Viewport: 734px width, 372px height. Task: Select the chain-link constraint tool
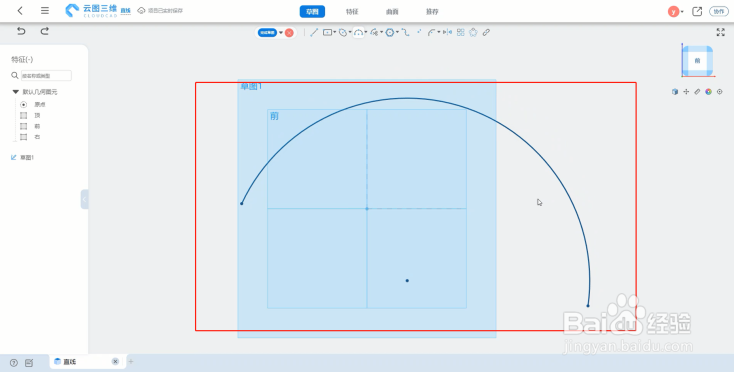486,32
